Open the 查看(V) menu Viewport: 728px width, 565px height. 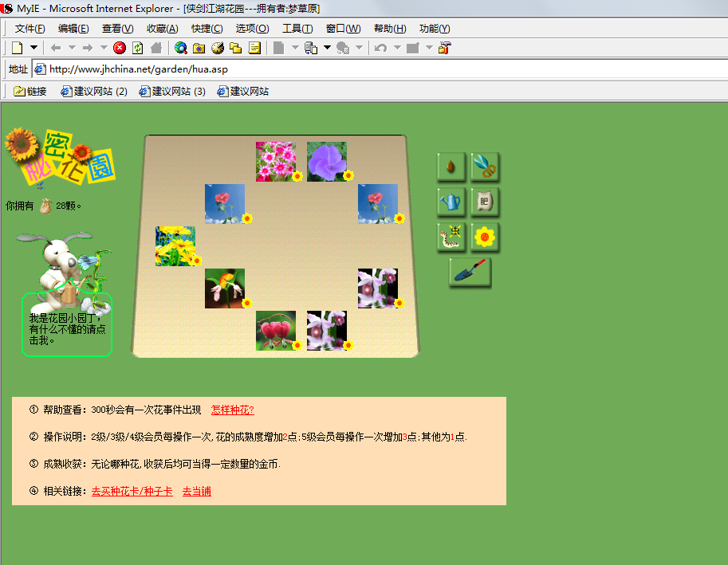pyautogui.click(x=117, y=29)
